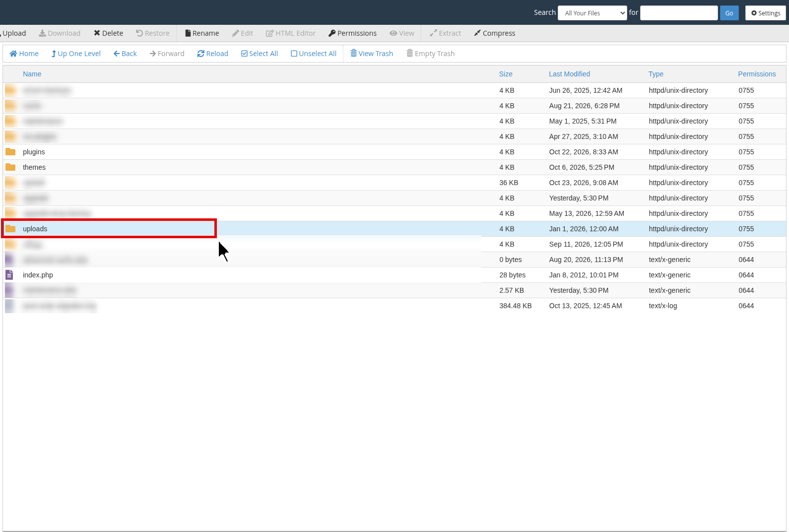789x532 pixels.
Task: Reload the file listing
Action: tap(213, 54)
